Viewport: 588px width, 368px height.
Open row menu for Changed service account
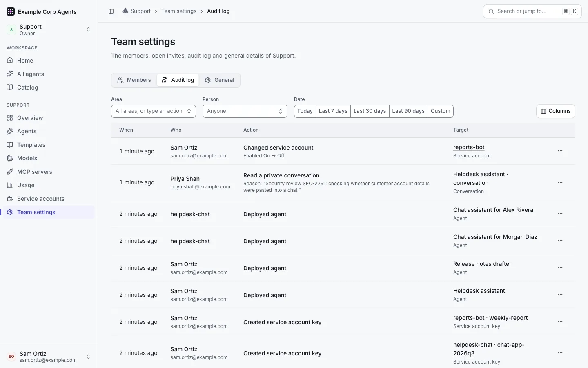(560, 151)
